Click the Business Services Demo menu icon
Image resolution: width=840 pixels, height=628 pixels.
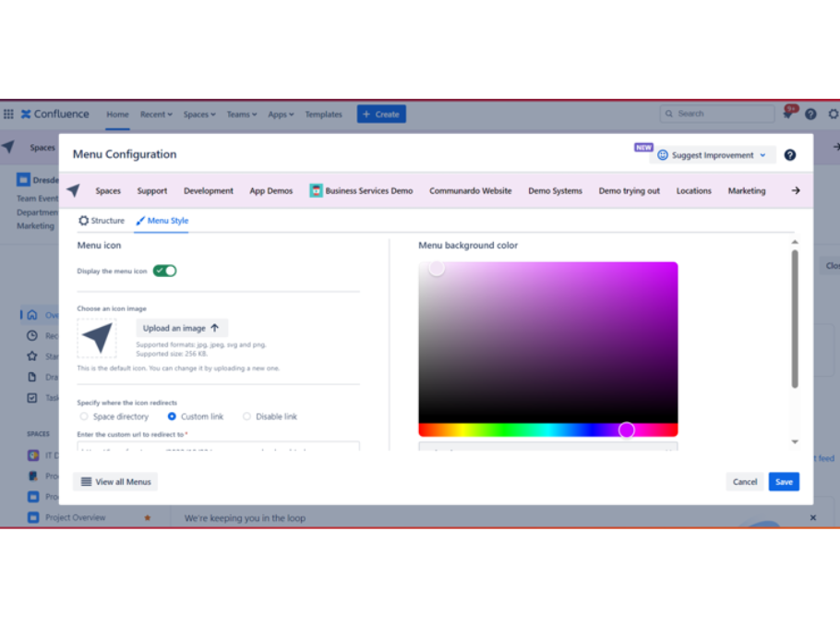click(316, 191)
